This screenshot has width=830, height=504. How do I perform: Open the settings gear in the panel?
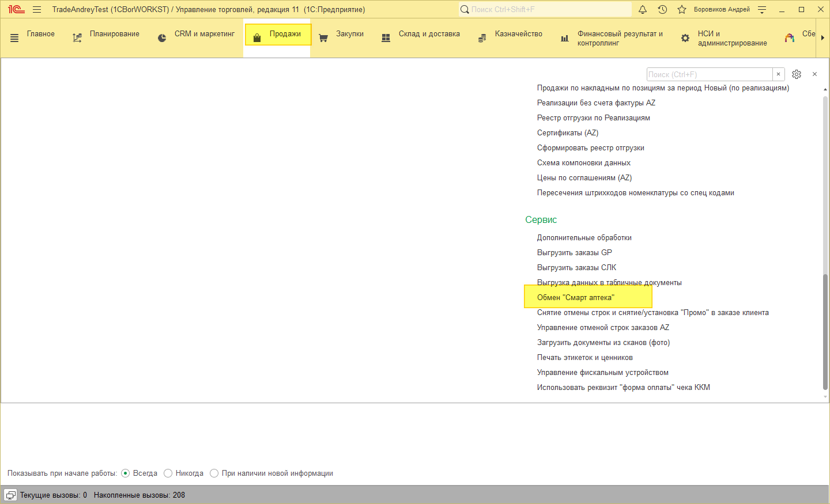pos(797,74)
